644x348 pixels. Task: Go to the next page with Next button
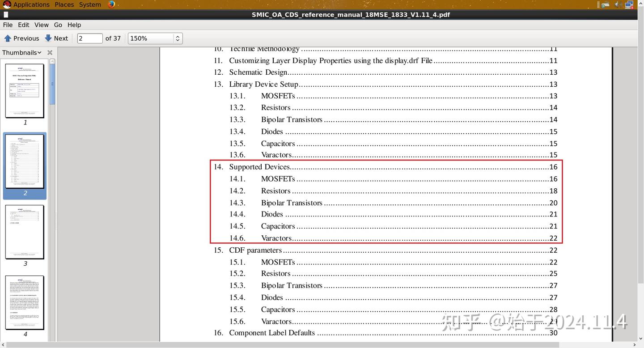(x=56, y=38)
